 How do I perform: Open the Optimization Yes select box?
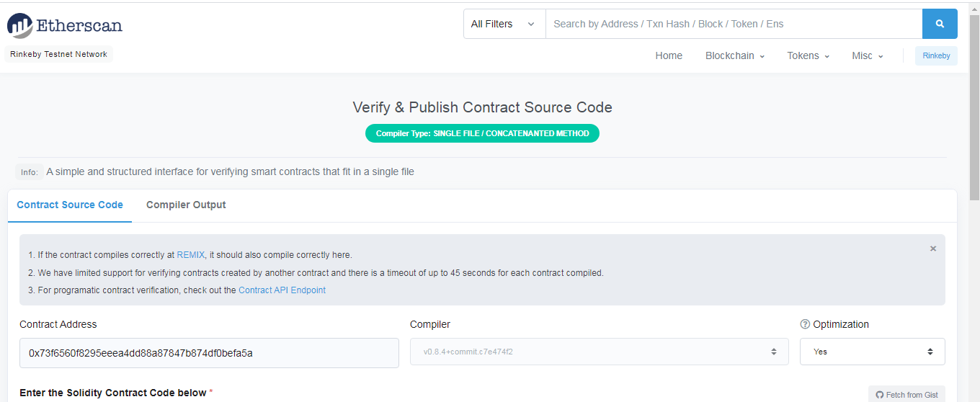(x=873, y=352)
